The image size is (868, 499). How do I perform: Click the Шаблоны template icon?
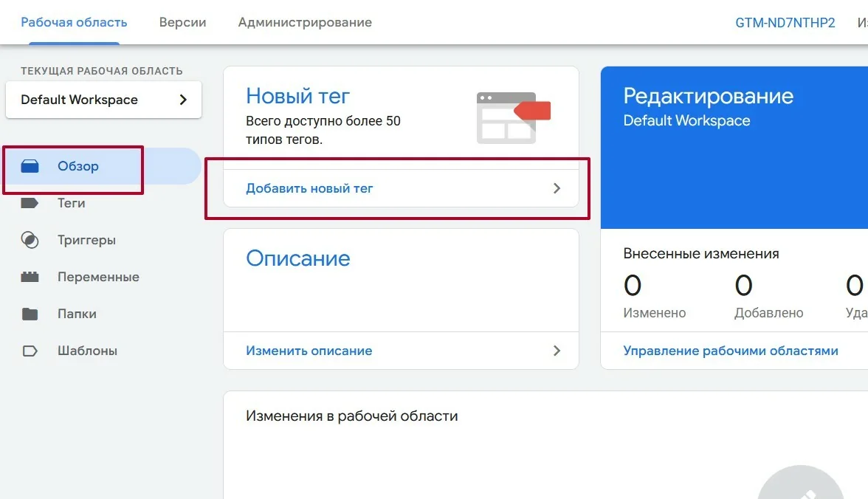30,351
